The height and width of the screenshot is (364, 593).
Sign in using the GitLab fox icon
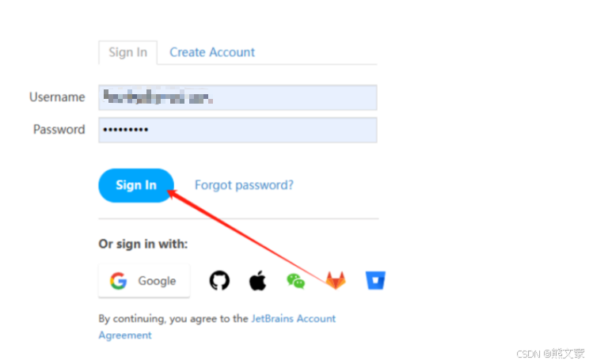[x=336, y=280]
